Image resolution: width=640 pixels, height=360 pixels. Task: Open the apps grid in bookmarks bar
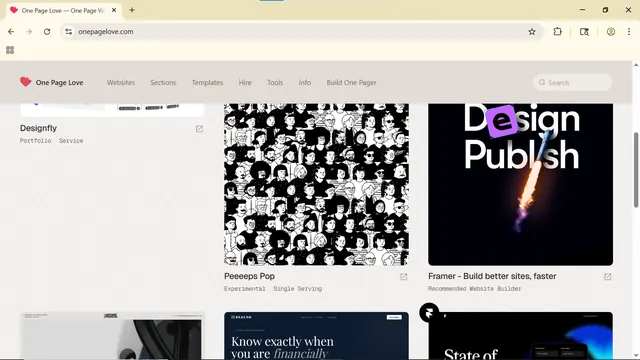[x=10, y=50]
